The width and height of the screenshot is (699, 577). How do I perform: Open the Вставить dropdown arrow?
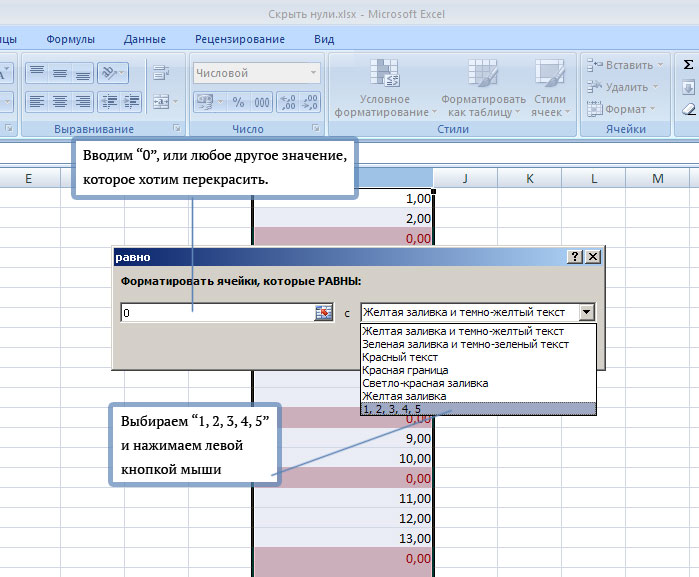(660, 65)
